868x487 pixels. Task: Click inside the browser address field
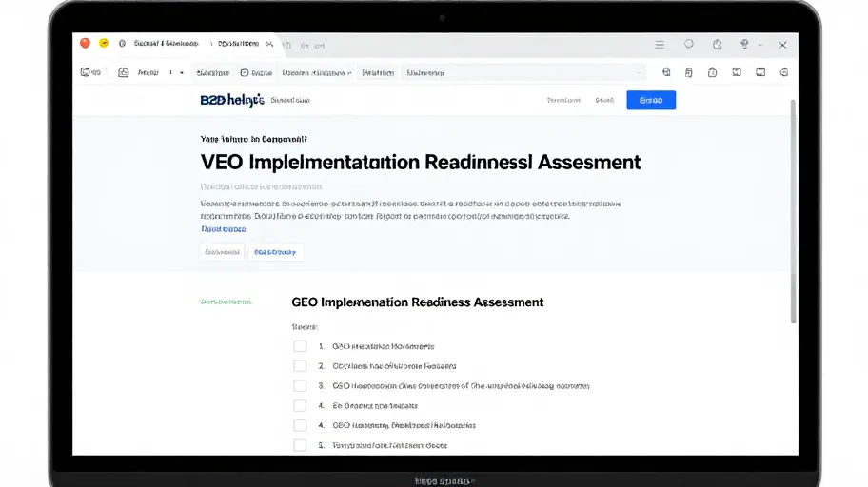pos(523,73)
